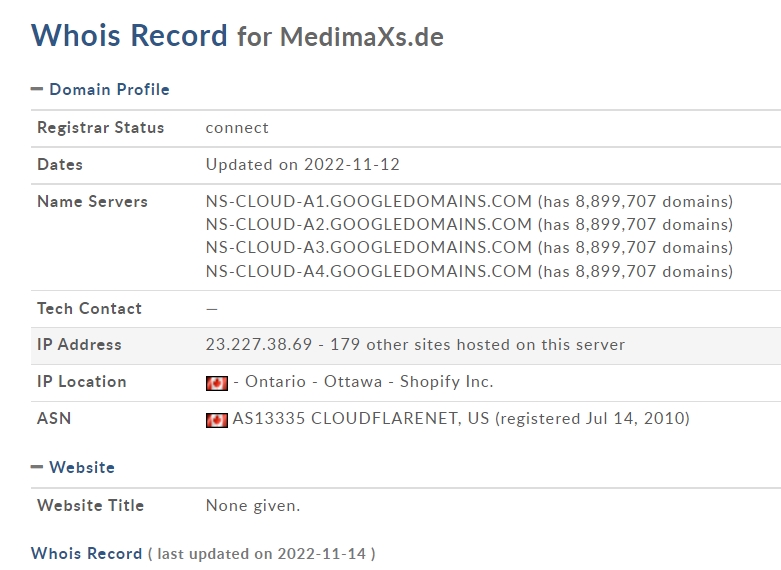Collapse the Domain Profile section
The image size is (781, 570).
click(37, 90)
